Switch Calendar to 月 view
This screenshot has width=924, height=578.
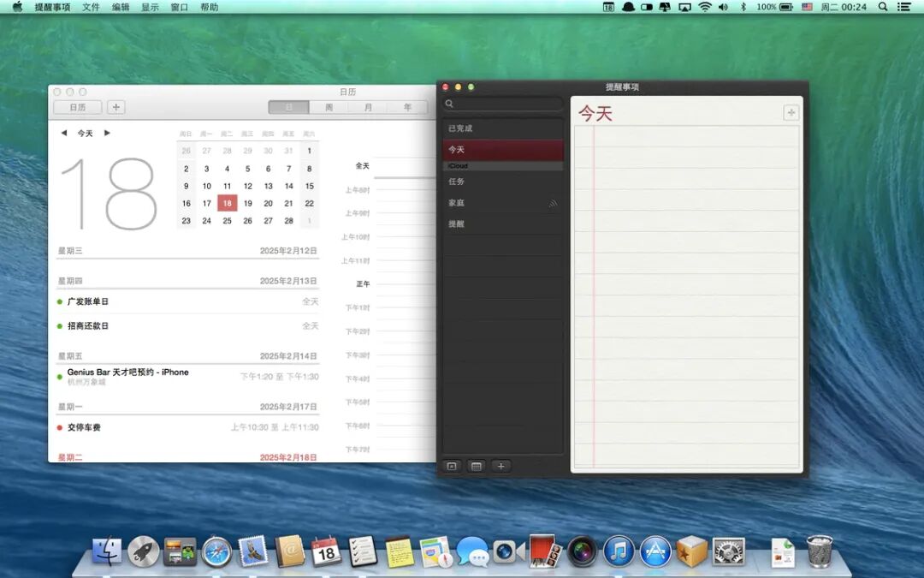(x=368, y=107)
